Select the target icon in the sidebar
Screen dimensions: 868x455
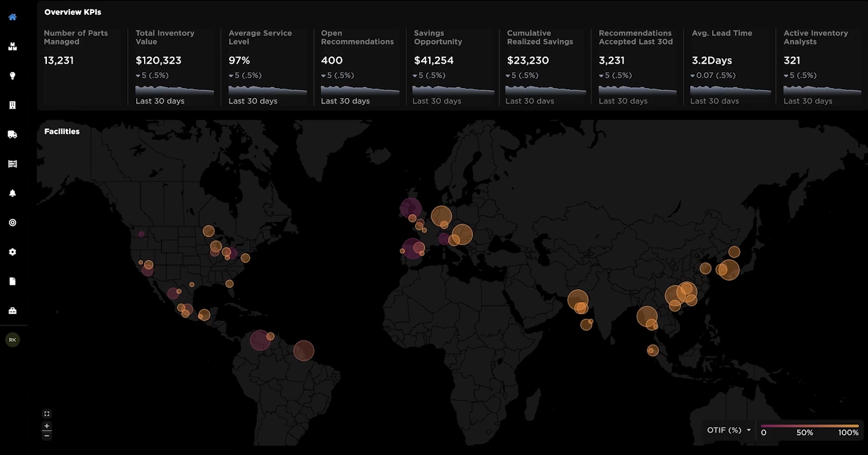tap(12, 222)
